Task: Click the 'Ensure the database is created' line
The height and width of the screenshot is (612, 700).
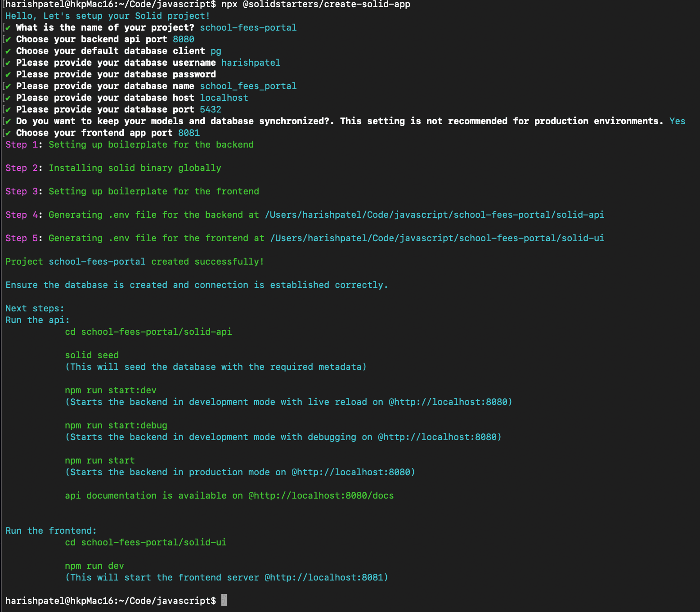Action: pos(197,285)
